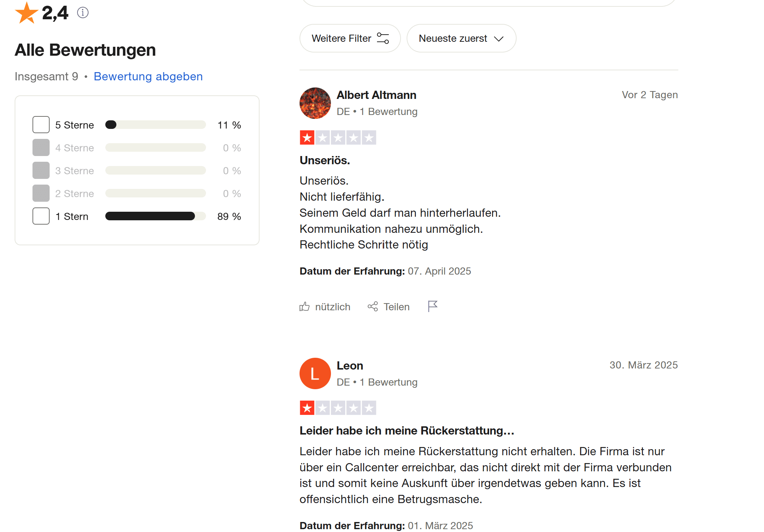This screenshot has width=764, height=532.
Task: Click the Teilen share icon
Action: tap(373, 307)
